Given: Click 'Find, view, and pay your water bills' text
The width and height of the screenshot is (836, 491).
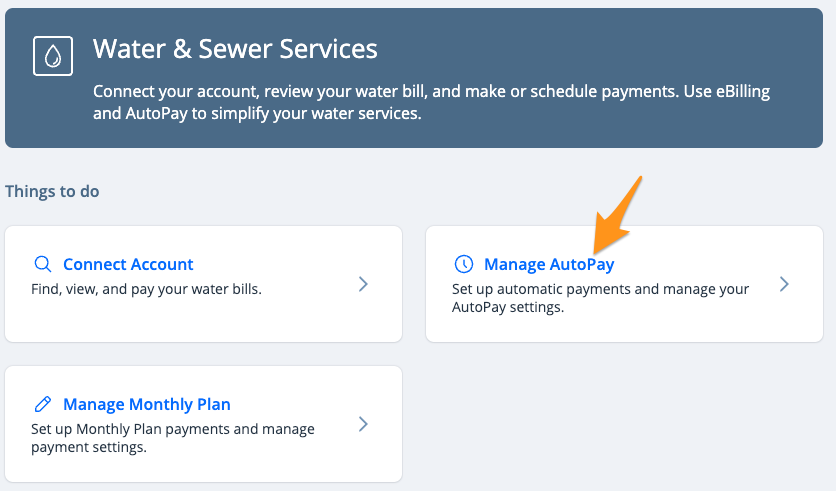Looking at the screenshot, I should coord(146,289).
